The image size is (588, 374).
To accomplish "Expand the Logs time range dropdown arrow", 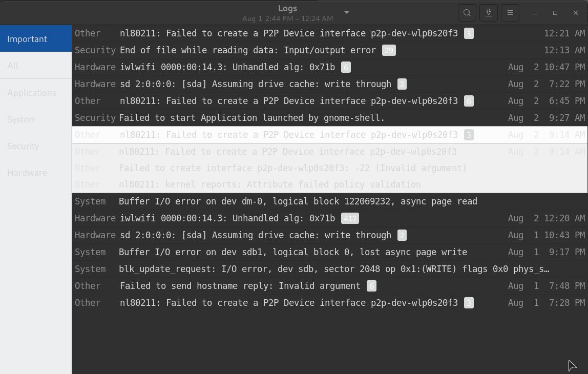I will coord(347,13).
